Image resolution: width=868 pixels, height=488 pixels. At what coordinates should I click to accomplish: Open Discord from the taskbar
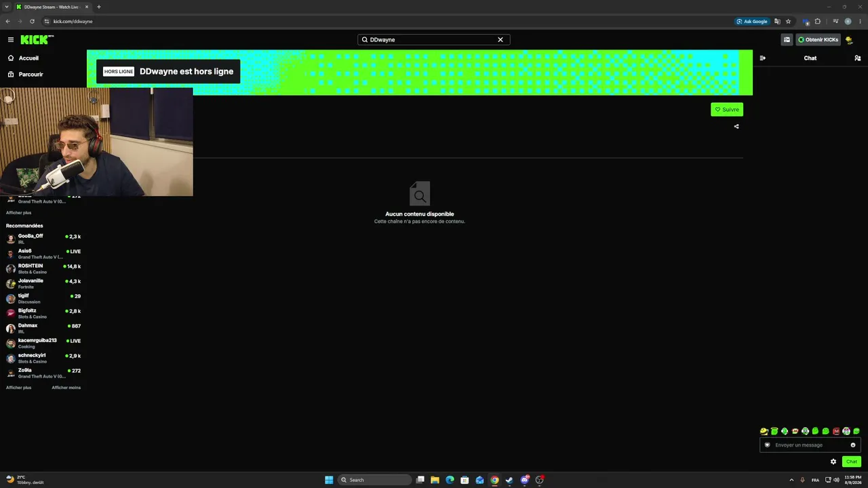[x=524, y=480]
